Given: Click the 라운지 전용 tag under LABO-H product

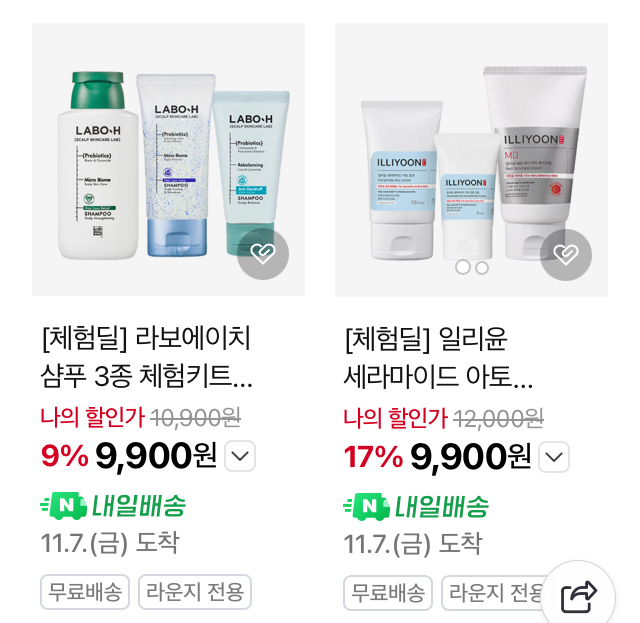Looking at the screenshot, I should click(195, 592).
